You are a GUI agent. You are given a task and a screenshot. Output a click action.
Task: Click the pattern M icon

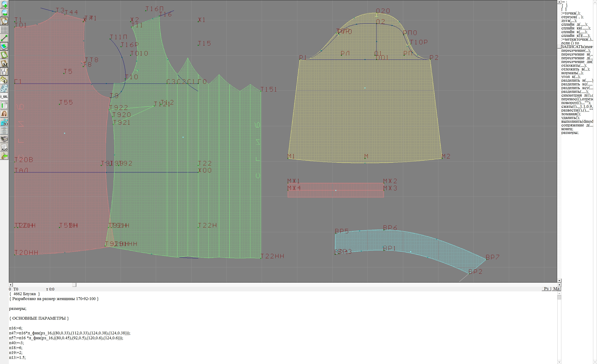tap(4, 63)
